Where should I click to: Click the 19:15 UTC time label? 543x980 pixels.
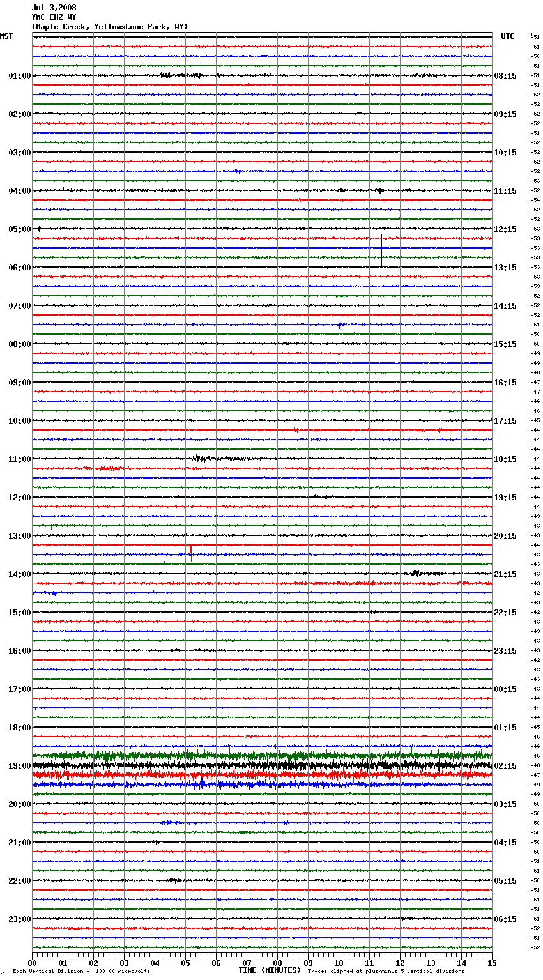(x=505, y=498)
